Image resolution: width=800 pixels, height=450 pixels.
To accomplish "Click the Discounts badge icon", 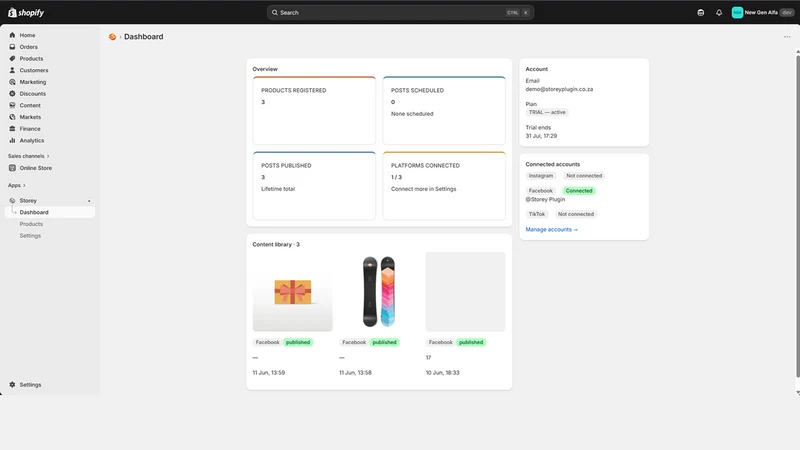I will click(12, 94).
